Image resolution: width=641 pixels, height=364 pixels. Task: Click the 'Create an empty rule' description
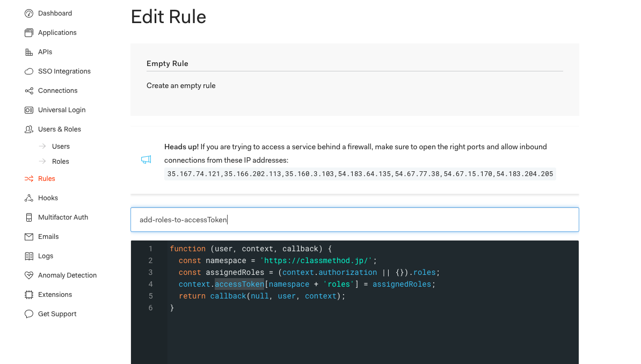click(181, 85)
